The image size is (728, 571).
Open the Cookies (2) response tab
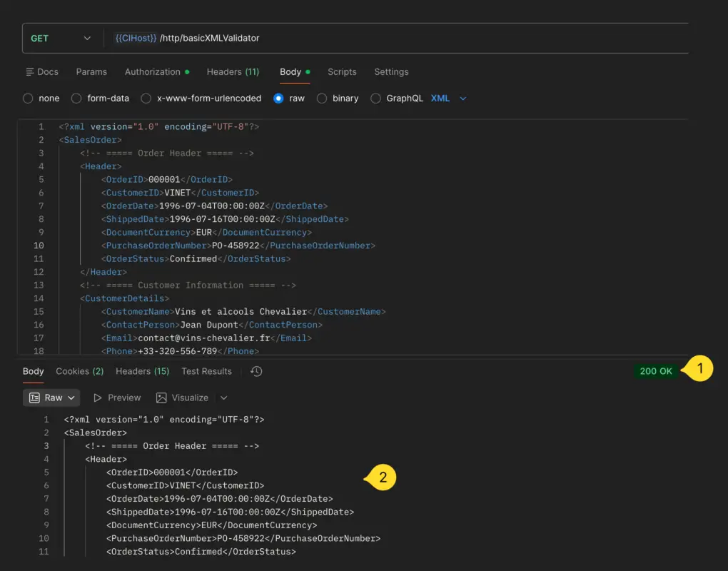[79, 371]
